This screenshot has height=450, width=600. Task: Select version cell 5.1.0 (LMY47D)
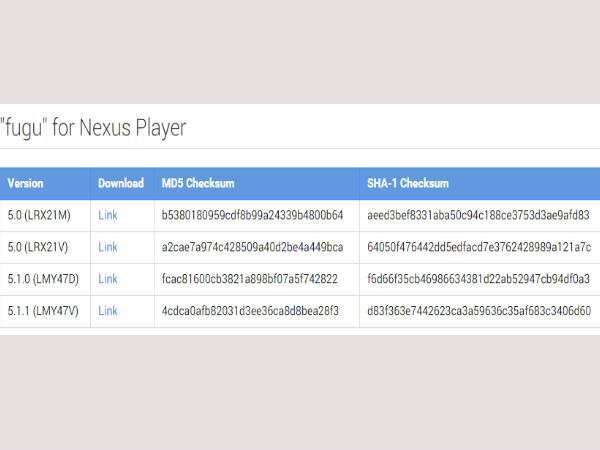coord(43,279)
